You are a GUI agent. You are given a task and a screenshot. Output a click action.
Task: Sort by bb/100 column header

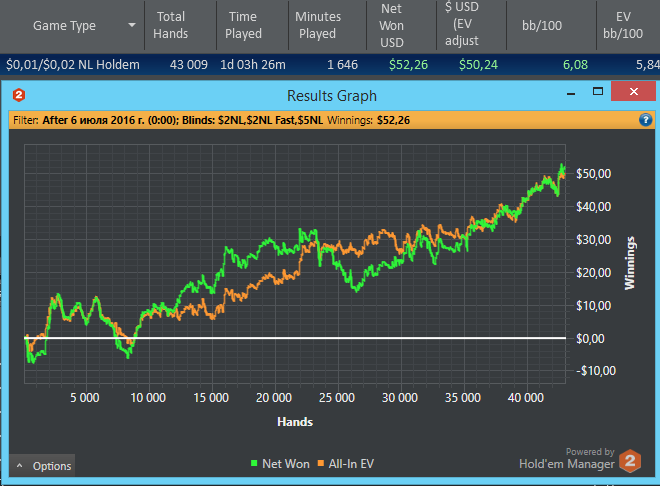(x=542, y=25)
